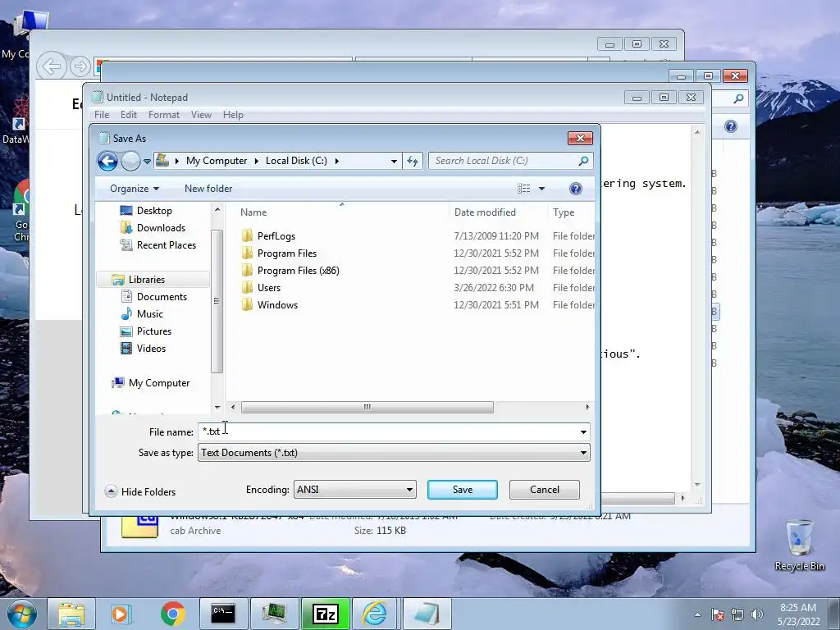This screenshot has width=840, height=630.
Task: Open Command Prompt from taskbar
Action: [x=223, y=614]
